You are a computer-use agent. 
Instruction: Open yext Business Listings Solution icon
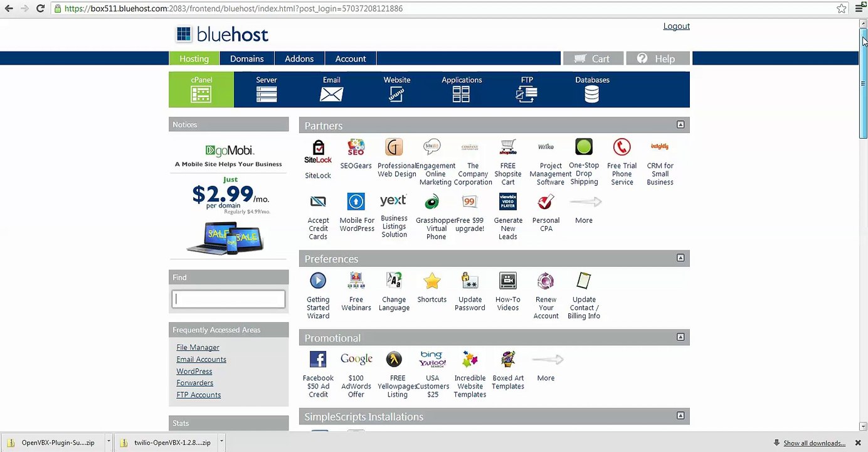393,201
